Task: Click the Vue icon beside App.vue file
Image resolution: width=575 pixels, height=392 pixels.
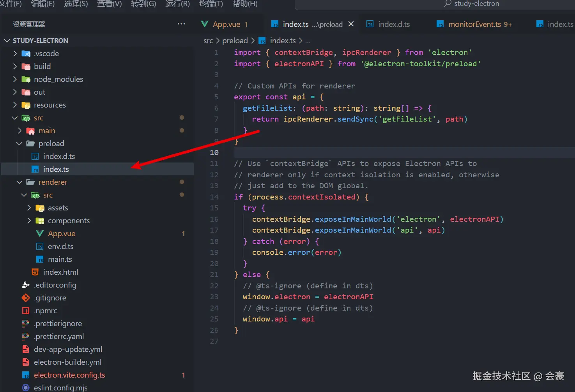Action: pos(40,233)
